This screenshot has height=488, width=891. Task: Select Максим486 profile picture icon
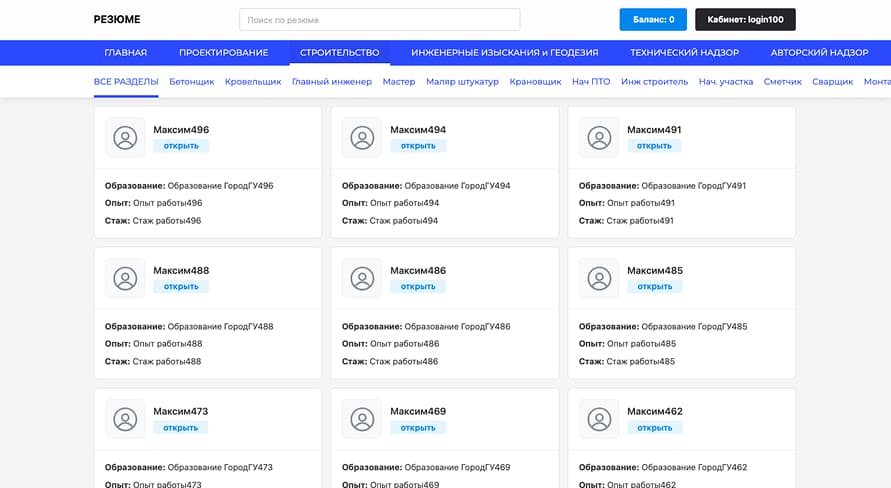pyautogui.click(x=362, y=278)
